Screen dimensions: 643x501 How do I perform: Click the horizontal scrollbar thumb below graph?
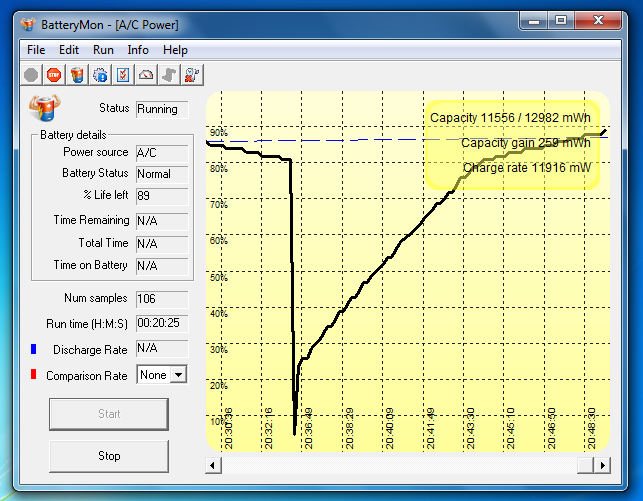(x=585, y=465)
